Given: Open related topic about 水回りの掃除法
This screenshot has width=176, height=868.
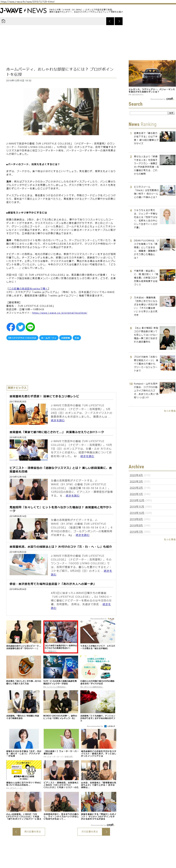Looking at the screenshot, I should click(x=61, y=546).
